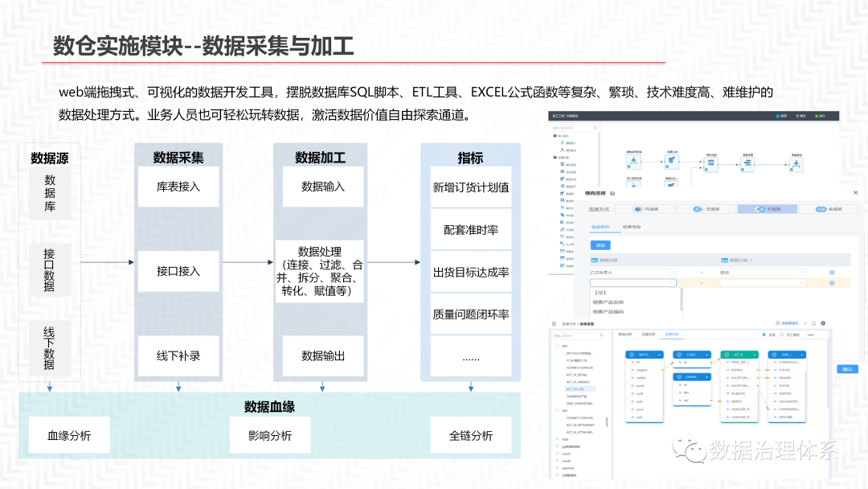Click help icon next to 横向连接

click(612, 193)
